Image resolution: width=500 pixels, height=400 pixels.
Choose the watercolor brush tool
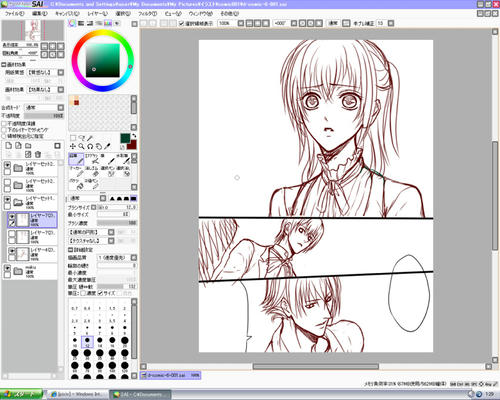pyautogui.click(x=122, y=159)
